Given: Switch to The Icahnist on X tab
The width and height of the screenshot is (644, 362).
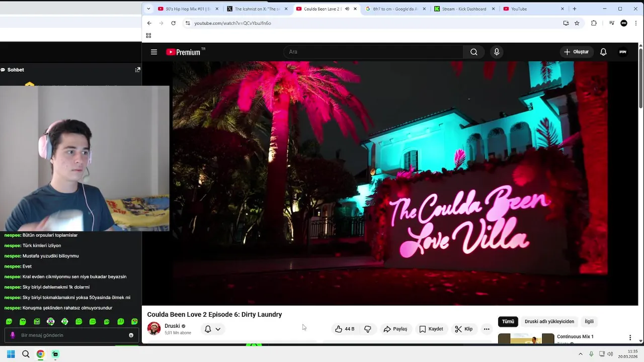Looking at the screenshot, I should (x=258, y=9).
